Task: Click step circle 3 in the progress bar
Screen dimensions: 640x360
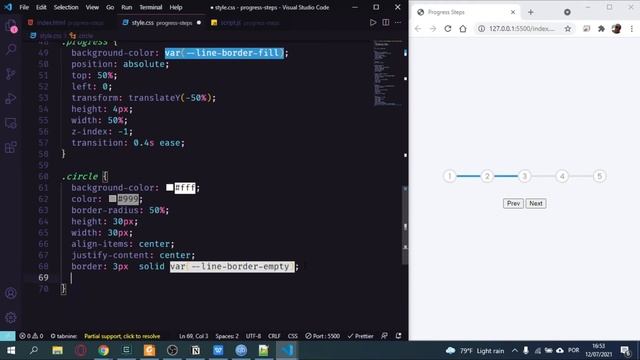Action: [524, 176]
